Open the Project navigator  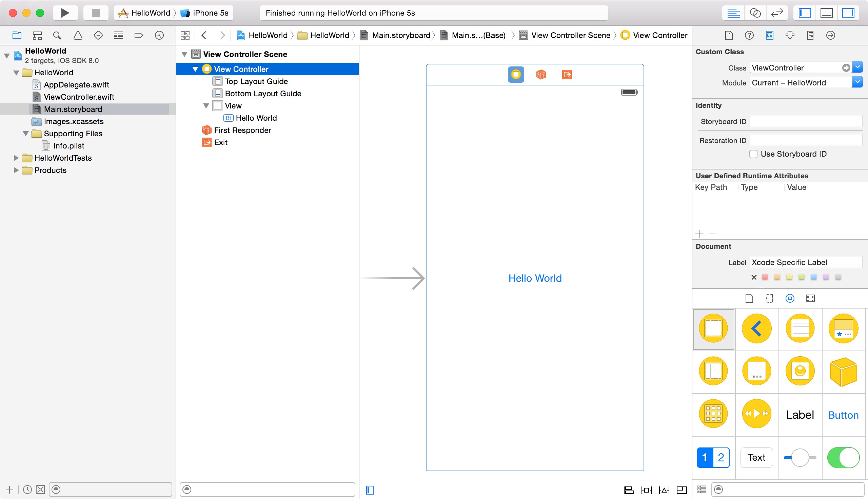[x=17, y=35]
